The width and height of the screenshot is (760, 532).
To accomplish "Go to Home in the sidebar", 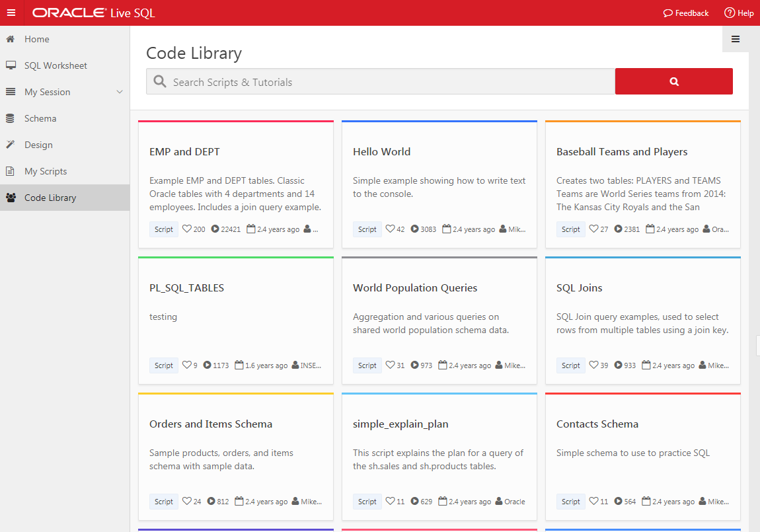I will (65, 39).
